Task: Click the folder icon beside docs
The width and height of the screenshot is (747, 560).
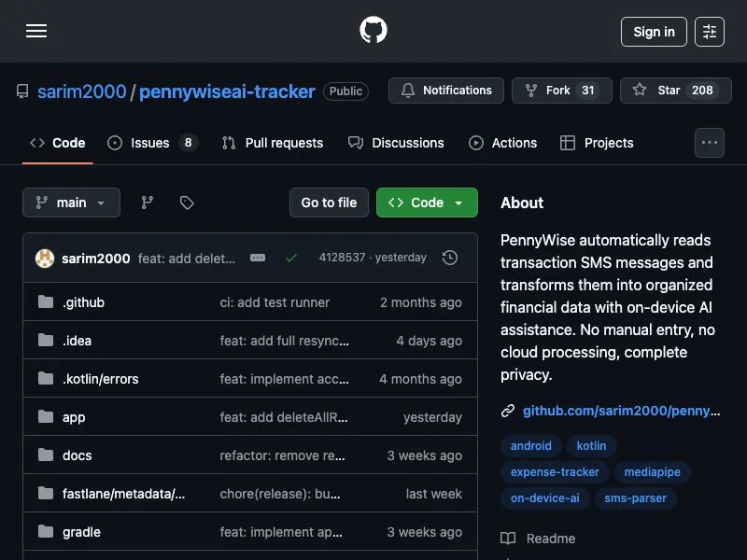Action: (x=46, y=455)
